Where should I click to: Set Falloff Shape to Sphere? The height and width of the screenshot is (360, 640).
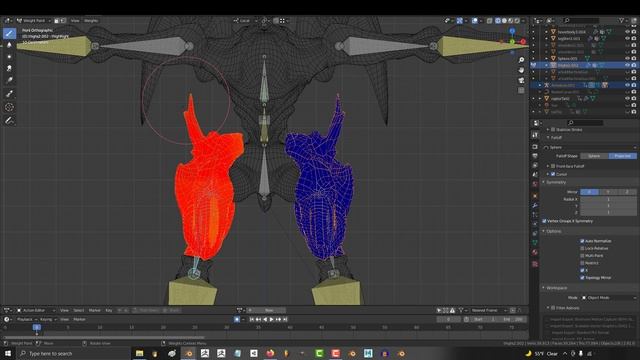pyautogui.click(x=594, y=156)
